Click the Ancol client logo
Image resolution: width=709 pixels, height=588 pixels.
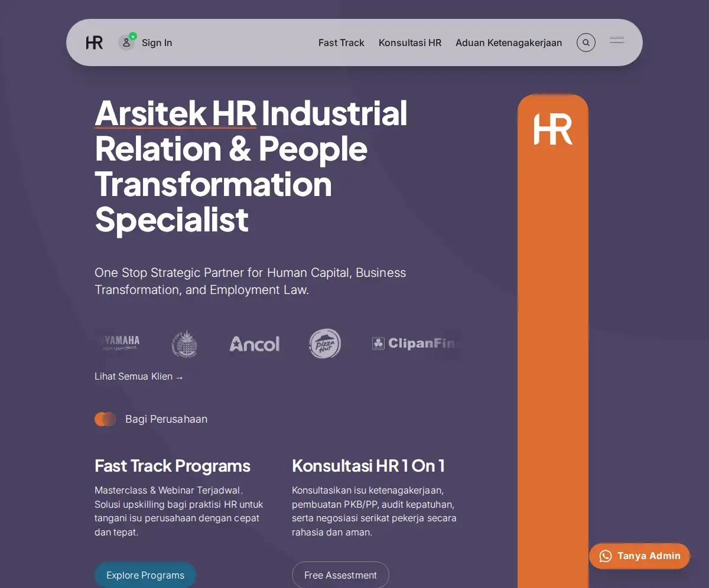click(x=255, y=344)
